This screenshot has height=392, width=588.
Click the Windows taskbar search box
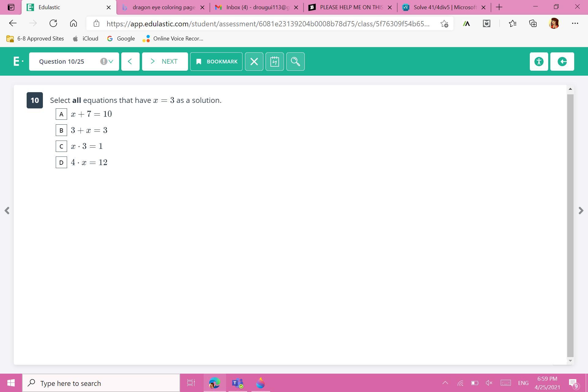point(101,383)
